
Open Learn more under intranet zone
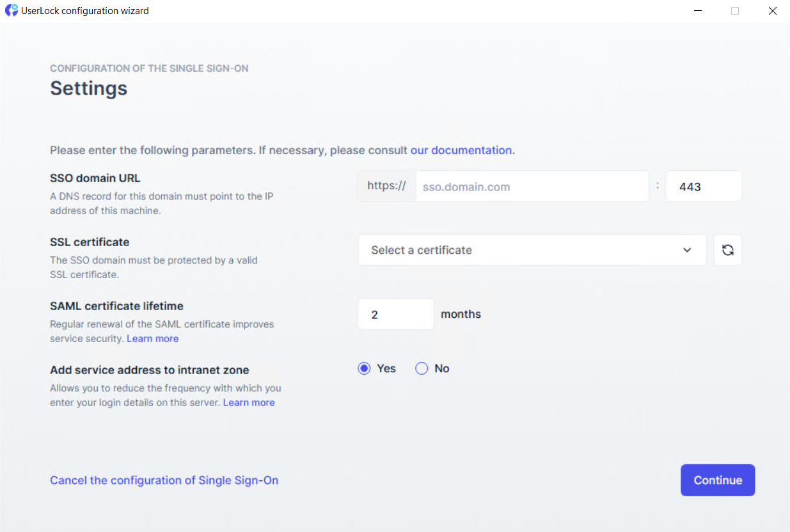(249, 402)
